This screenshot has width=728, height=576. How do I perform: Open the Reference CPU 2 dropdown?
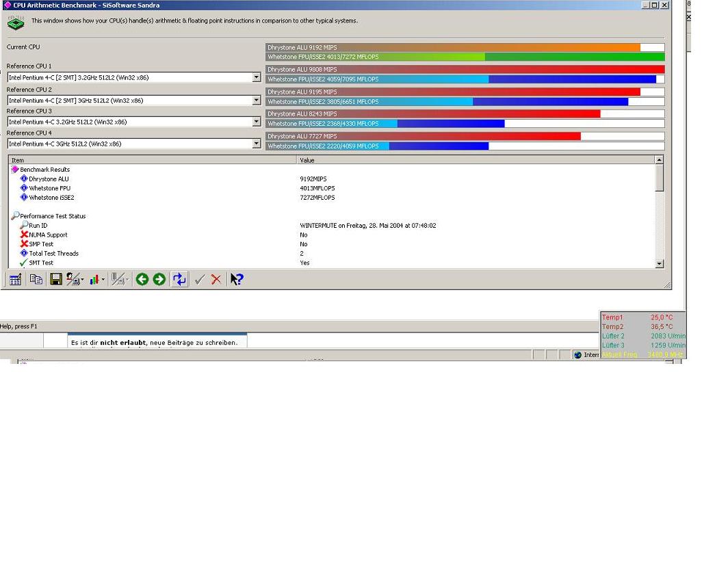(x=257, y=101)
